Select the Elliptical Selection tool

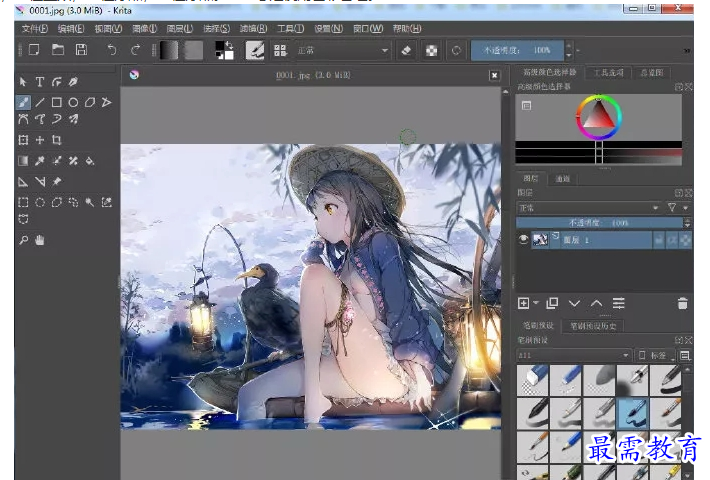pos(40,202)
